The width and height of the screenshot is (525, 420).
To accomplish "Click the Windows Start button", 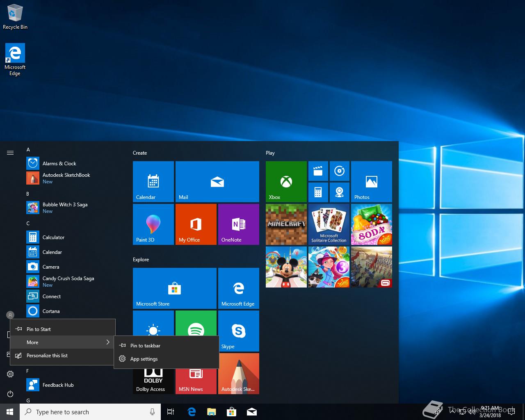I will tap(10, 412).
